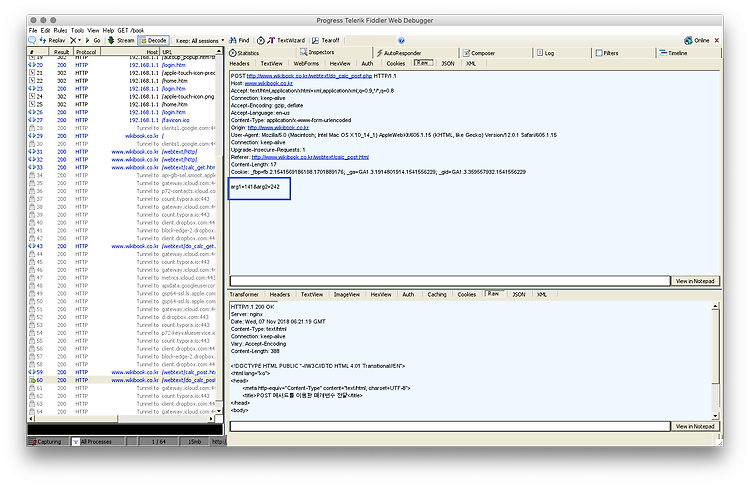Select session 29 wikibook.co.kr row
The height and width of the screenshot is (485, 750).
click(123, 136)
